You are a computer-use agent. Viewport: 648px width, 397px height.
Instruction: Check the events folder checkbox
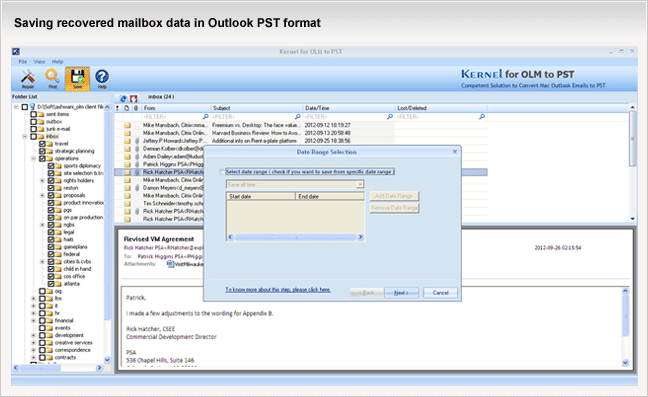[42, 328]
